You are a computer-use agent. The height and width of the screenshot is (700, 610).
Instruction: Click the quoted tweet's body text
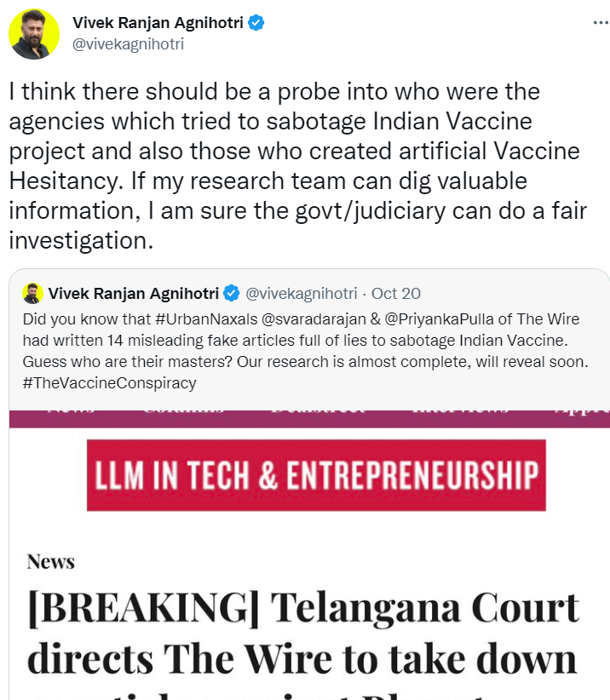pos(307,351)
